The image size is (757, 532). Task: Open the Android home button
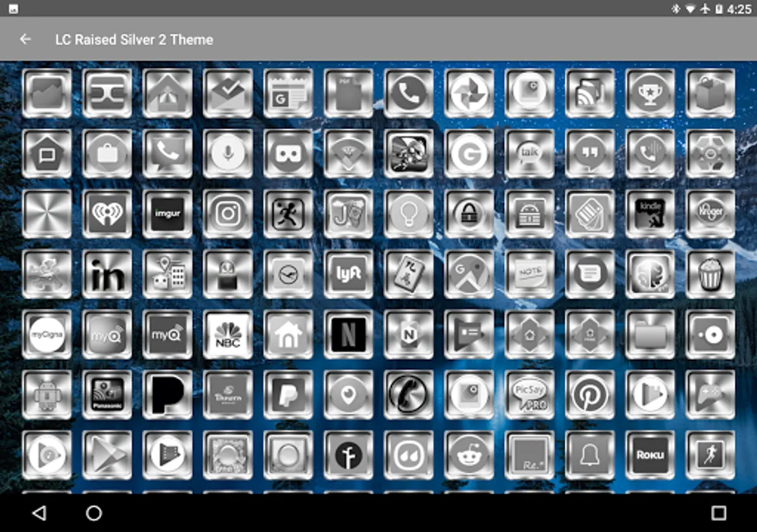[94, 512]
